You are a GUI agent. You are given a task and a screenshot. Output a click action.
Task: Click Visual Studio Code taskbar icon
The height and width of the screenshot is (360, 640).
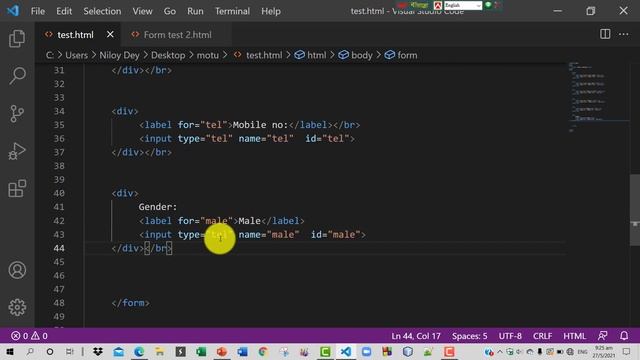[x=346, y=351]
